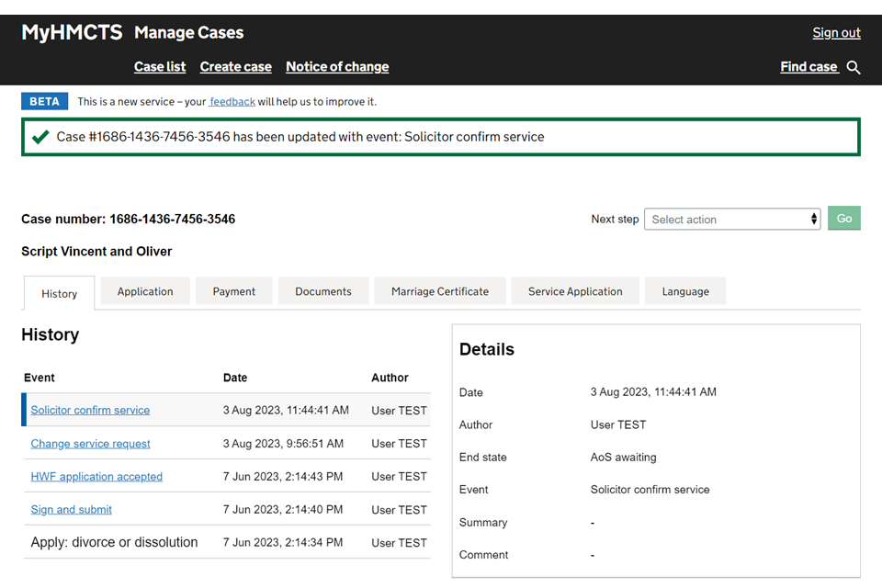
Task: Click the MyHMCTS logo
Action: click(x=72, y=32)
